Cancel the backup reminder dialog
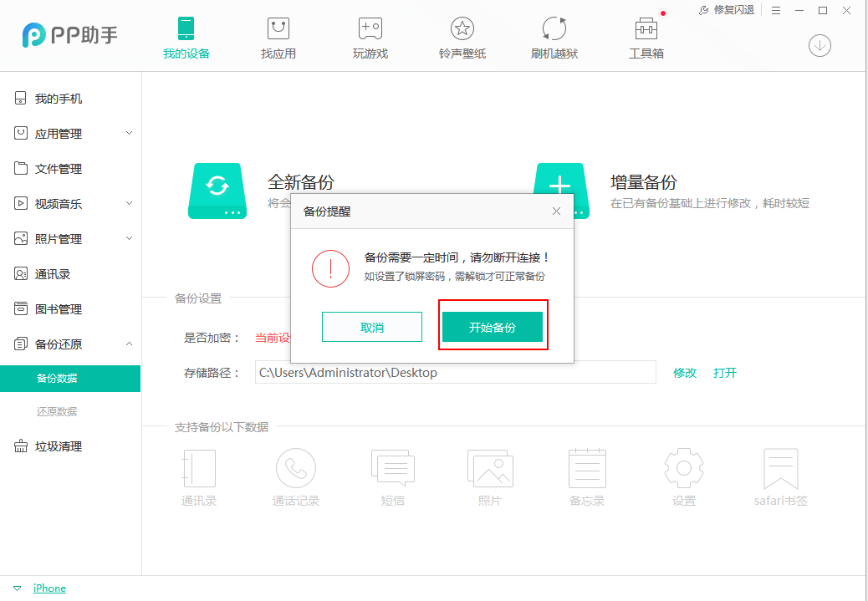Image resolution: width=868 pixels, height=601 pixels. (371, 326)
